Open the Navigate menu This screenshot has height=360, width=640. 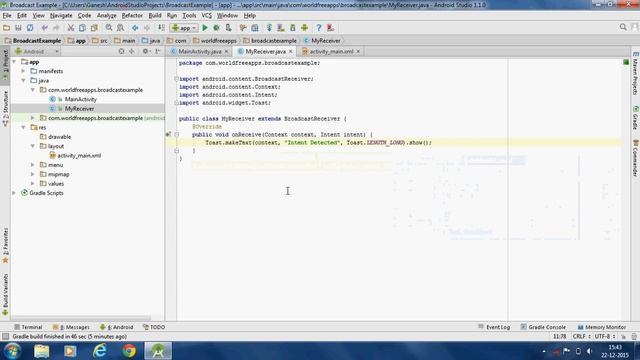click(x=61, y=16)
